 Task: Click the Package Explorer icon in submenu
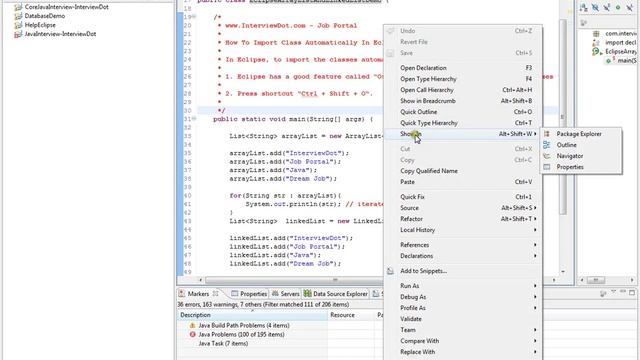point(547,134)
